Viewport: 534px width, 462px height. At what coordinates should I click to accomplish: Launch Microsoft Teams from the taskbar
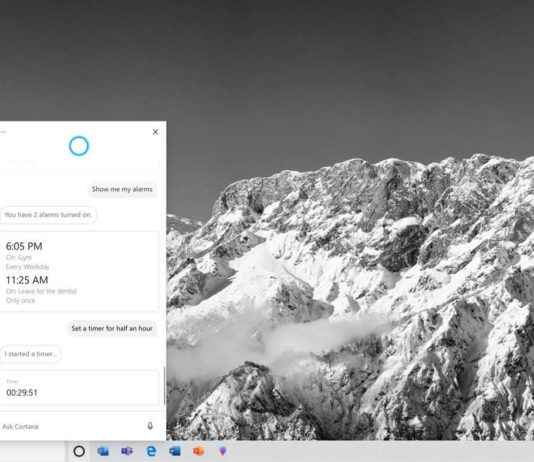coord(127,451)
